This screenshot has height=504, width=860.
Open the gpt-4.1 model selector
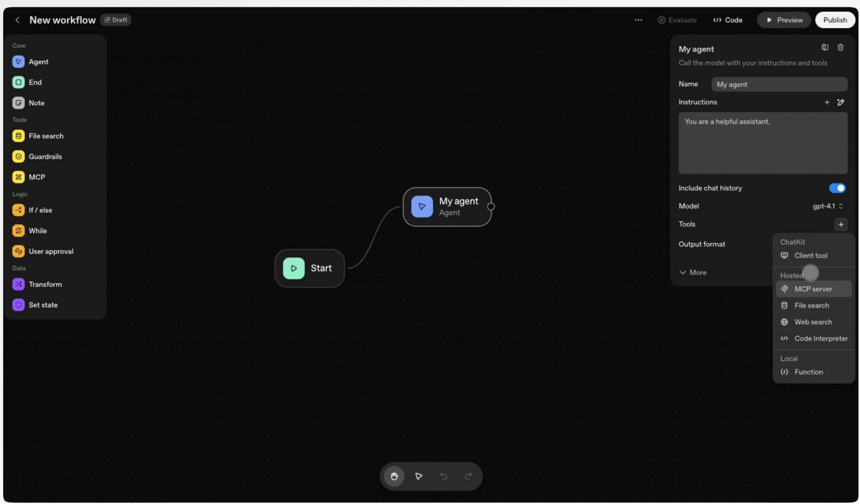click(x=828, y=206)
